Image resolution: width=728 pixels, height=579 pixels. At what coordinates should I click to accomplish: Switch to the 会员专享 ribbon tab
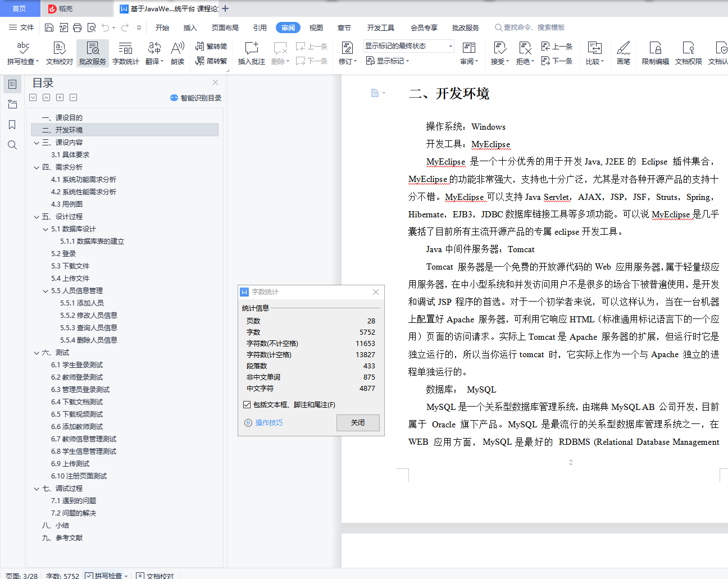424,28
